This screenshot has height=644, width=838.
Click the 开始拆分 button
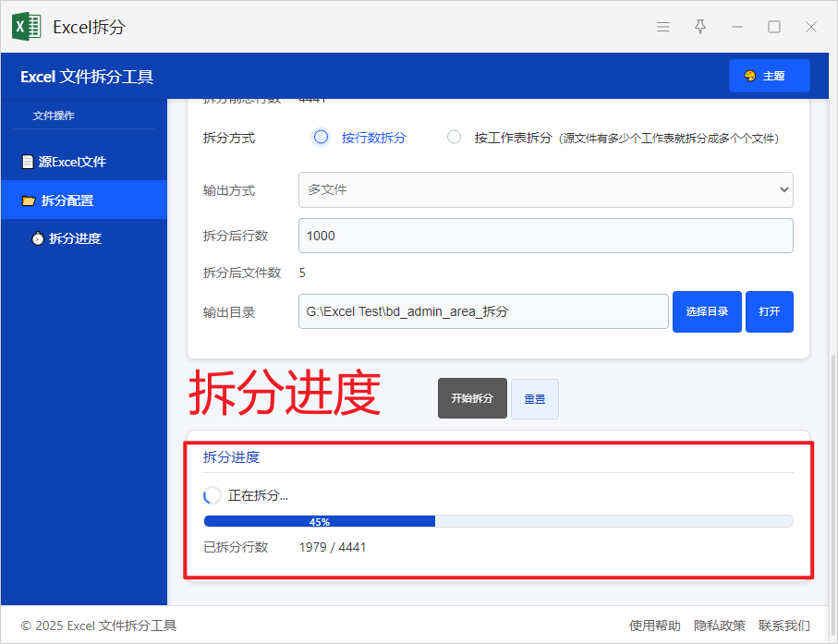(x=472, y=398)
